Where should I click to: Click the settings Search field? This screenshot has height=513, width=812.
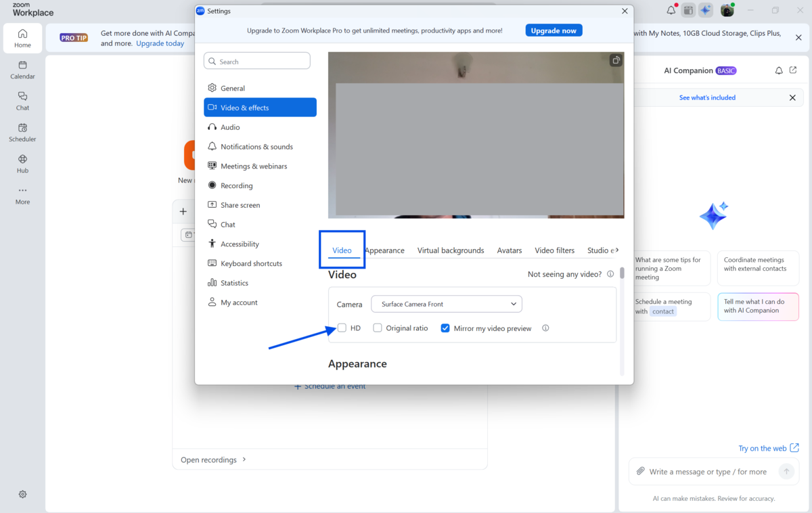[x=257, y=62]
